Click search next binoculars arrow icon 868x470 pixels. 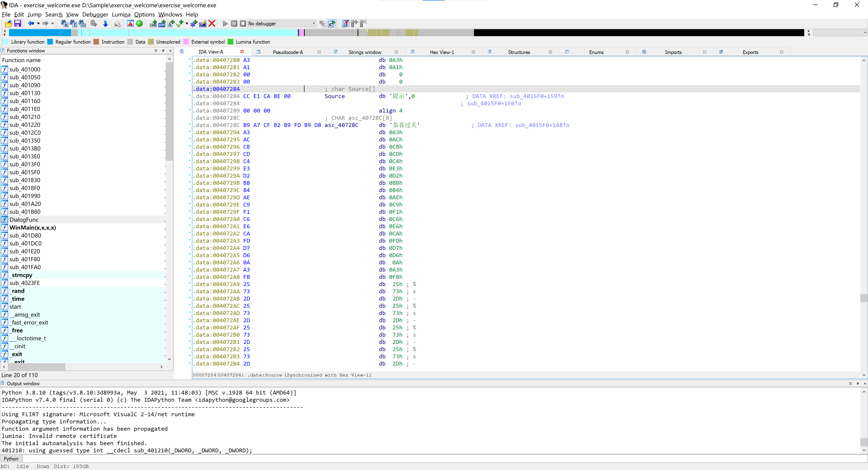(94, 23)
